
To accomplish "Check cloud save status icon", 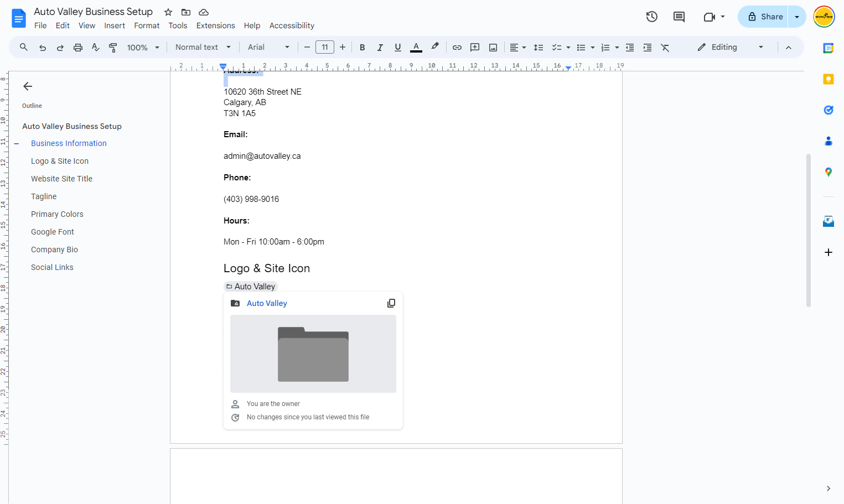I will tap(204, 12).
